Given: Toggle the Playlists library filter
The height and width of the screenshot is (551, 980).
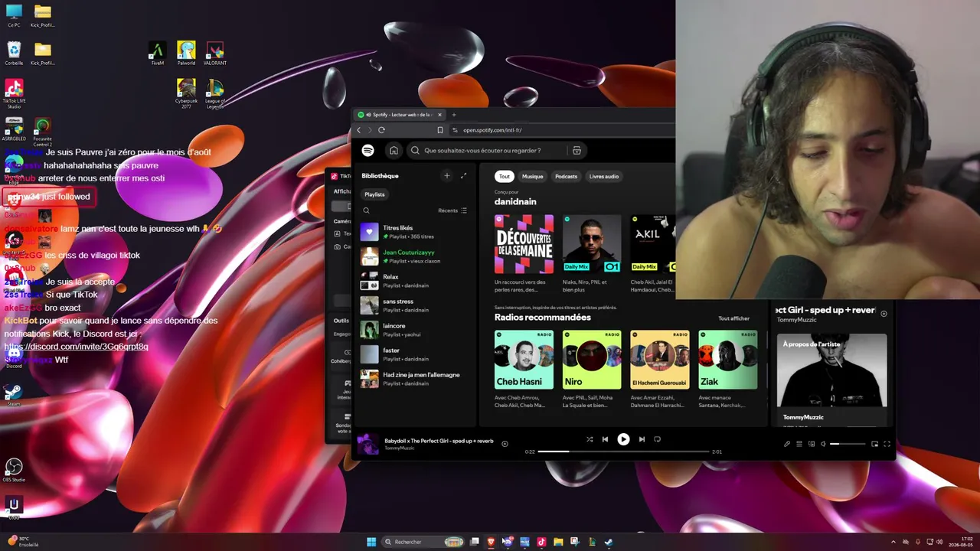Looking at the screenshot, I should click(374, 194).
